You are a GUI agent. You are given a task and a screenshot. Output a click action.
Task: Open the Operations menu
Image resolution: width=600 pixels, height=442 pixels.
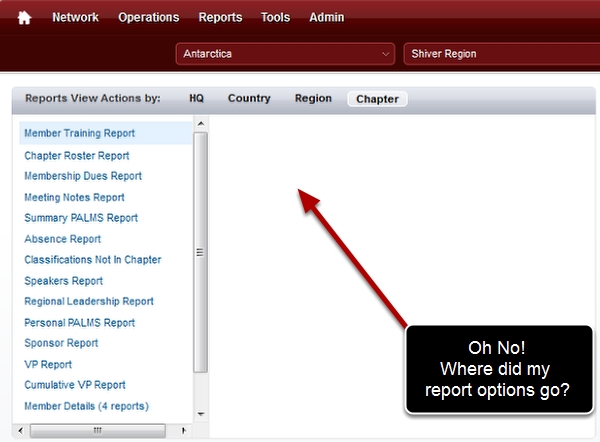pos(148,18)
